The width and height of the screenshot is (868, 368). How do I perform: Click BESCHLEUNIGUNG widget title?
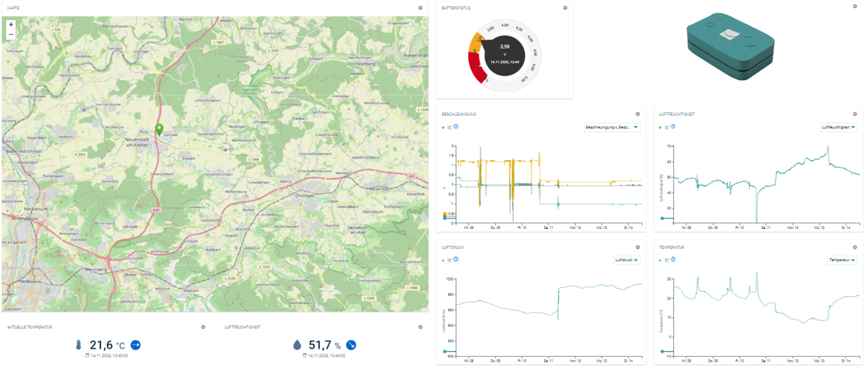coord(459,114)
